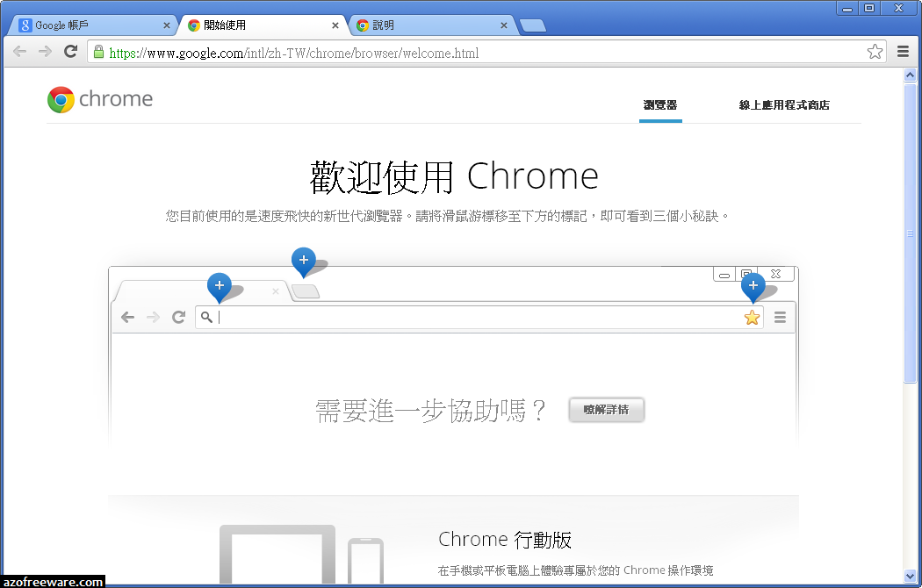Reload the current page
This screenshot has width=922, height=588.
point(70,52)
